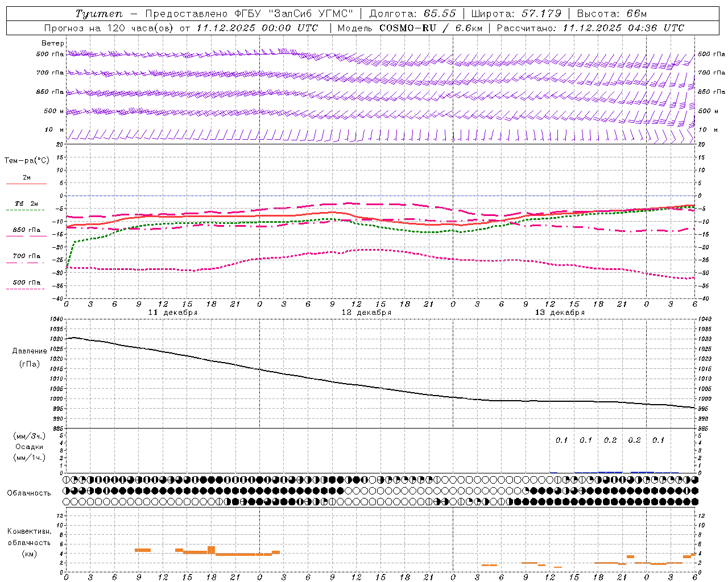Click the "11 декабря" date label
The height and width of the screenshot is (582, 728).
[173, 313]
